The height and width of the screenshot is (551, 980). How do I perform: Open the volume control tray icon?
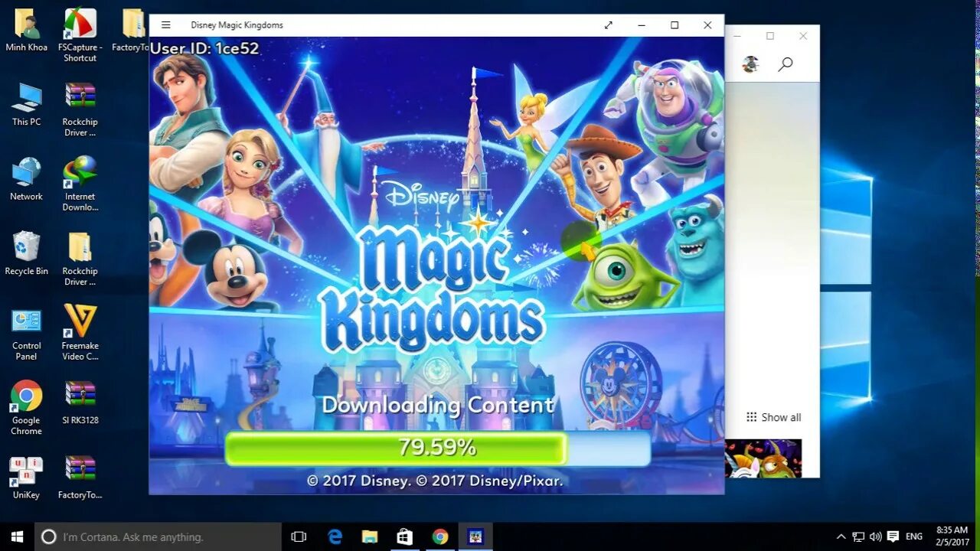(875, 537)
